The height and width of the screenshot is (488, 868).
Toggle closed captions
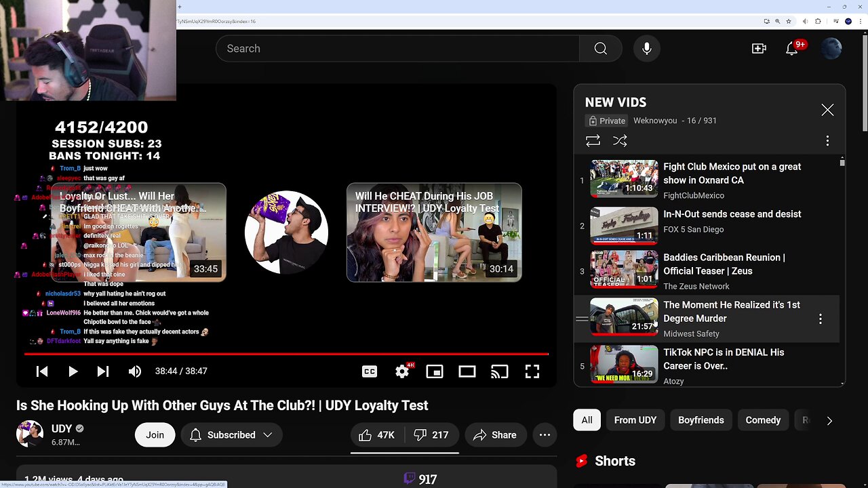tap(370, 371)
